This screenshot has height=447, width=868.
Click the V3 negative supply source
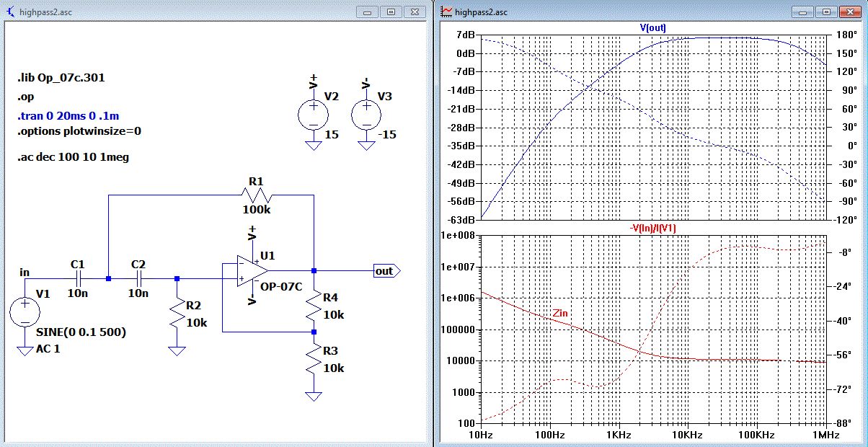366,115
